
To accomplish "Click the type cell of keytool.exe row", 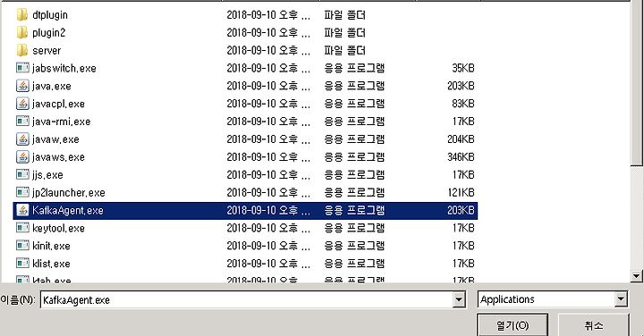I will click(354, 228).
